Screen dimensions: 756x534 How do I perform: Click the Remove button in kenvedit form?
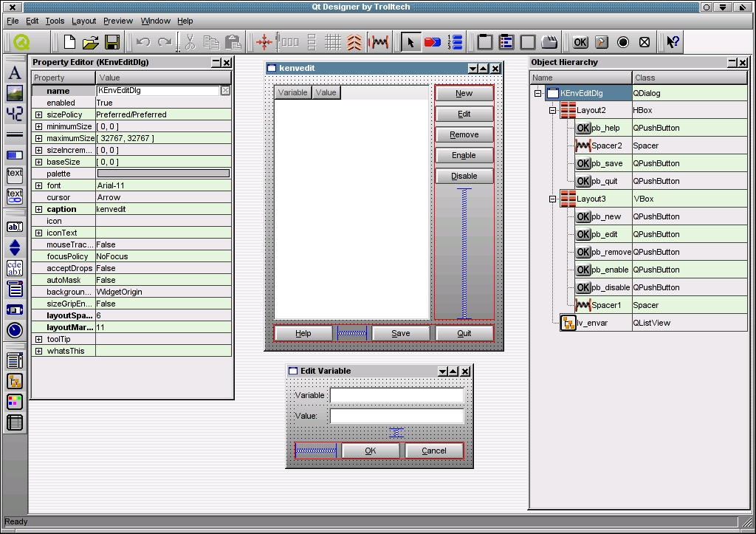(464, 135)
